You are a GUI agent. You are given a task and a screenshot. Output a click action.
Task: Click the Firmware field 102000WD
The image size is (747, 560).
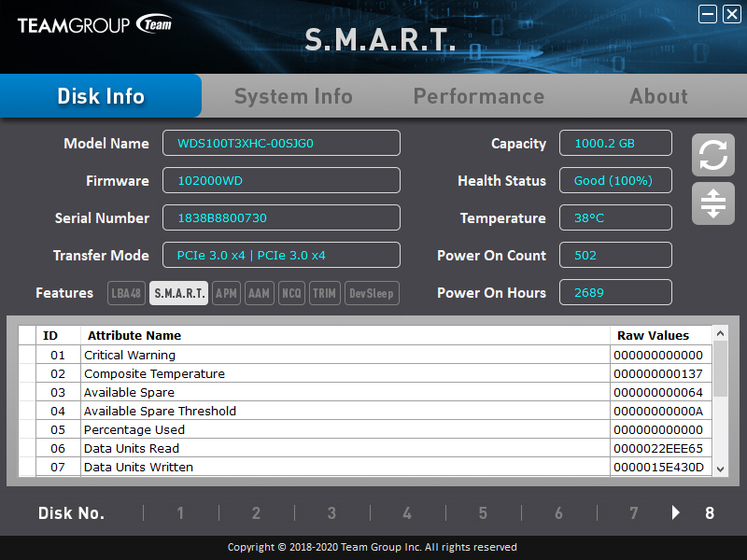[x=281, y=180]
